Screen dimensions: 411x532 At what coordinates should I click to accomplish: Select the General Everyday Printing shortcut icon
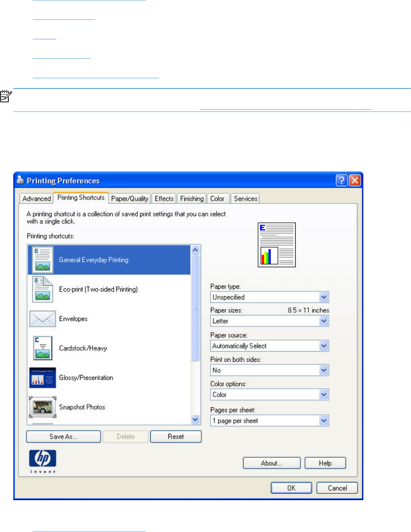(42, 260)
